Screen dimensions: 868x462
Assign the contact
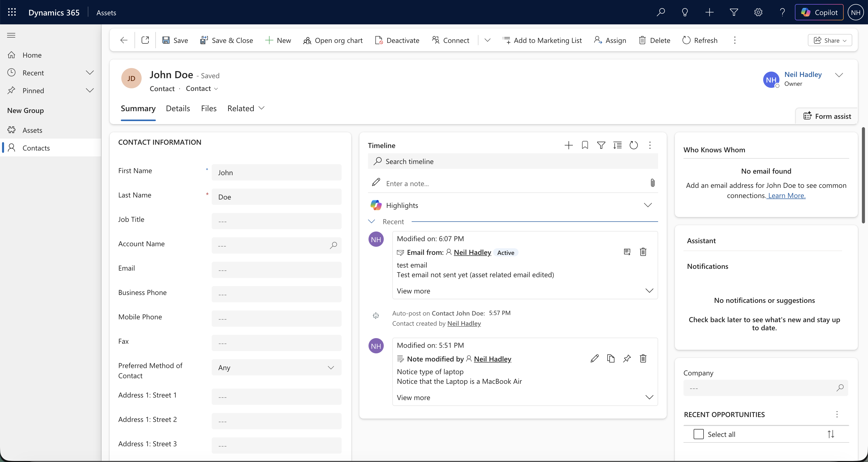pos(610,40)
